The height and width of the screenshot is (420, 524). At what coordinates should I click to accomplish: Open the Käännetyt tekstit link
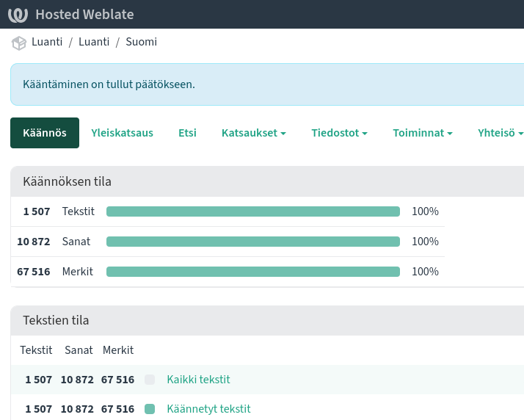[208, 409]
